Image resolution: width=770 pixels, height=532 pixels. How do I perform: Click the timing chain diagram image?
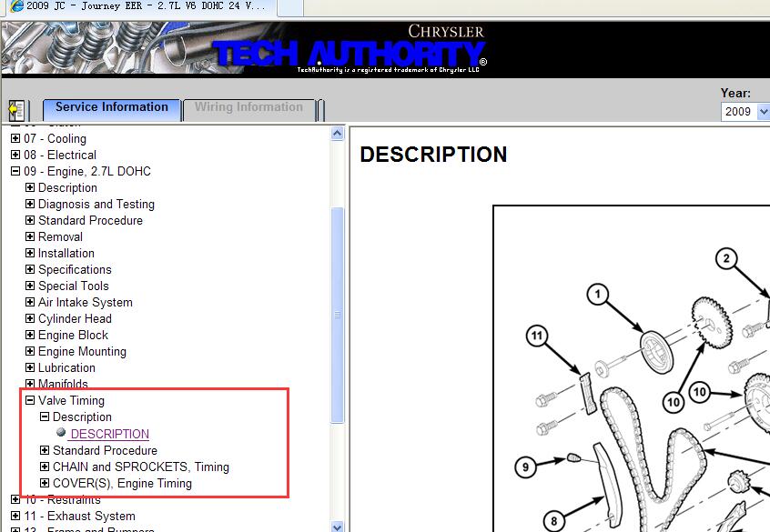click(632, 368)
